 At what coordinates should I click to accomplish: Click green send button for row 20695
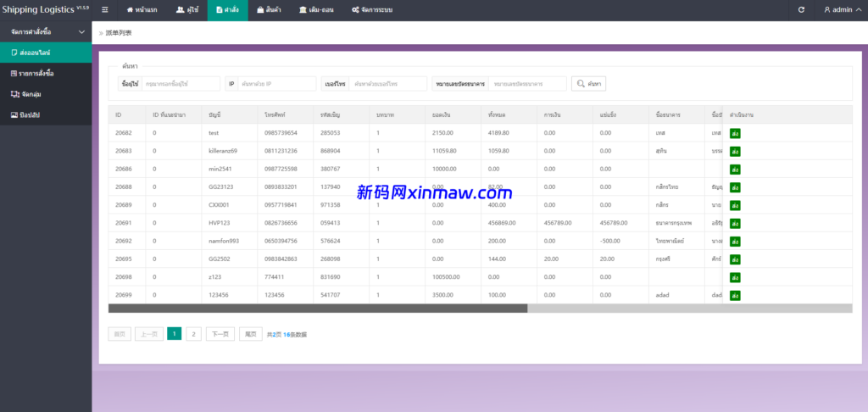coord(735,259)
